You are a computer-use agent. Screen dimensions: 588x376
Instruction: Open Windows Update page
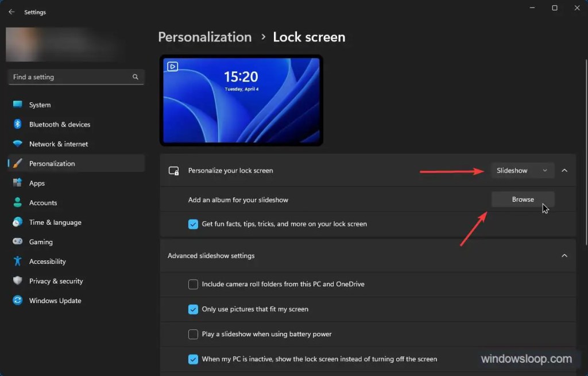click(76, 300)
